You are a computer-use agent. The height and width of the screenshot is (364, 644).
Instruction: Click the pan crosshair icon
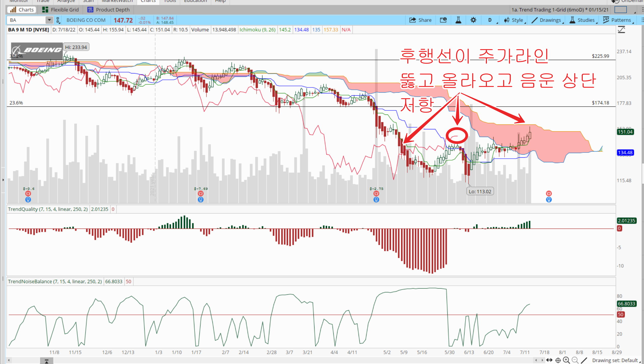[x=558, y=360]
